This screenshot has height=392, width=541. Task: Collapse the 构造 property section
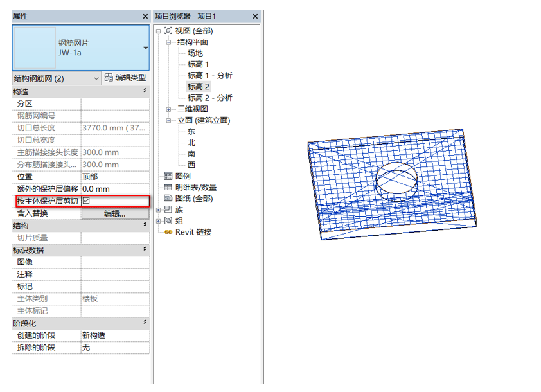[145, 92]
